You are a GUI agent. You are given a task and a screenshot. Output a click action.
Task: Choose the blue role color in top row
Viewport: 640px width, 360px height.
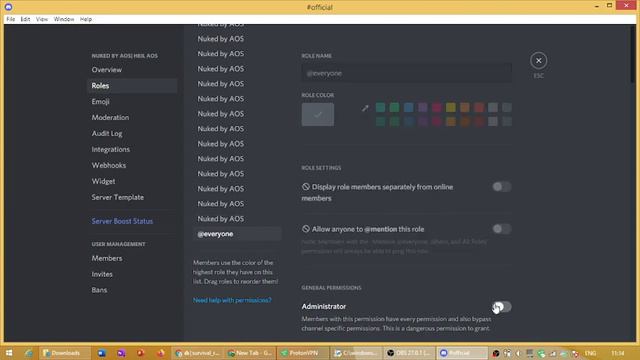pos(409,107)
